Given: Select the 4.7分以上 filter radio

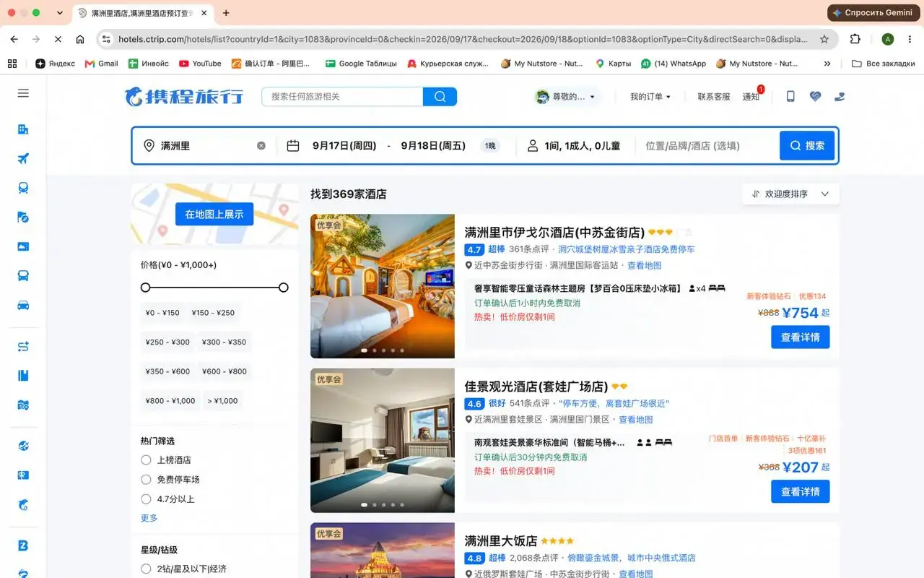Looking at the screenshot, I should tap(146, 499).
